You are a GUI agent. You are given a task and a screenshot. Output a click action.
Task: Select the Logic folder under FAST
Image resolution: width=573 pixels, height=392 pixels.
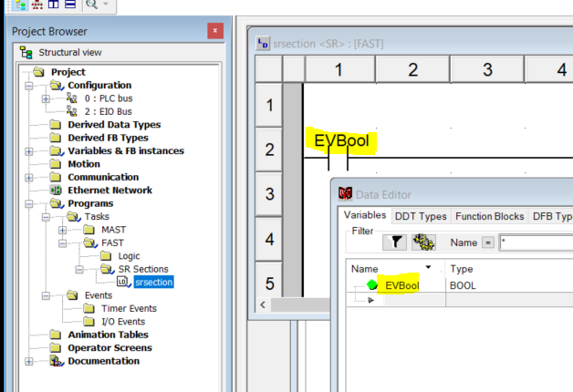pos(129,256)
